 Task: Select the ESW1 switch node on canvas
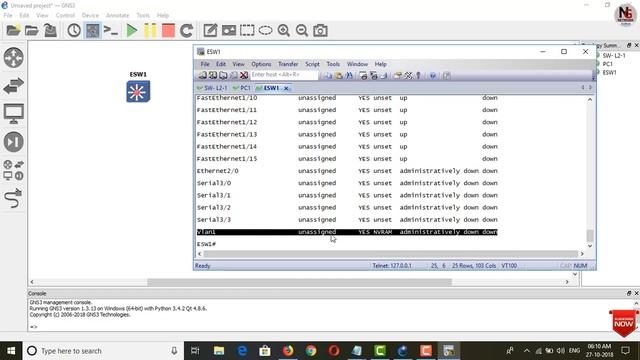point(138,91)
